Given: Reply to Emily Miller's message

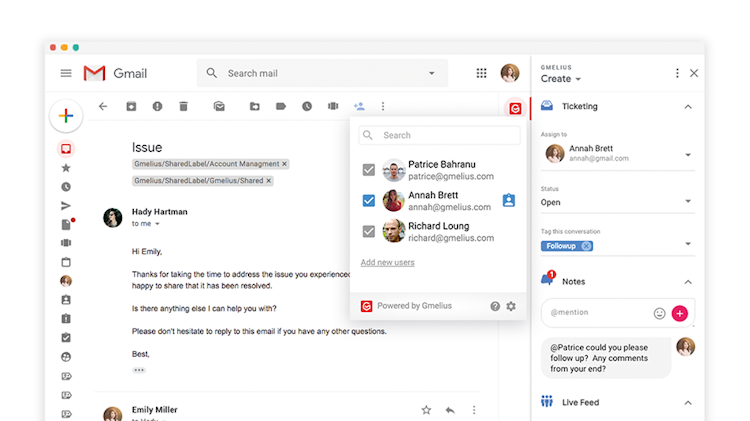Looking at the screenshot, I should pyautogui.click(x=450, y=410).
